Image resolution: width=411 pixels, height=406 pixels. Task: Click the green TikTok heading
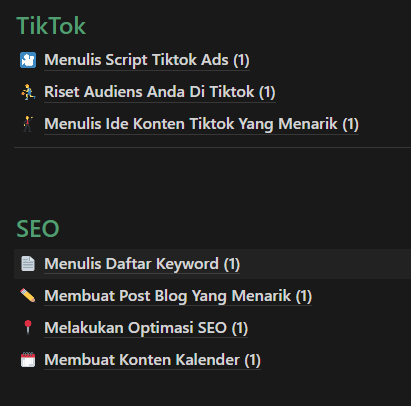(51, 26)
